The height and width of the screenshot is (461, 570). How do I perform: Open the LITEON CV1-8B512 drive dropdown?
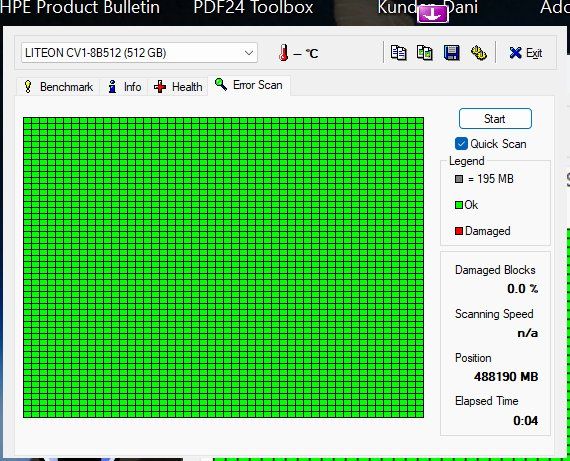(139, 53)
